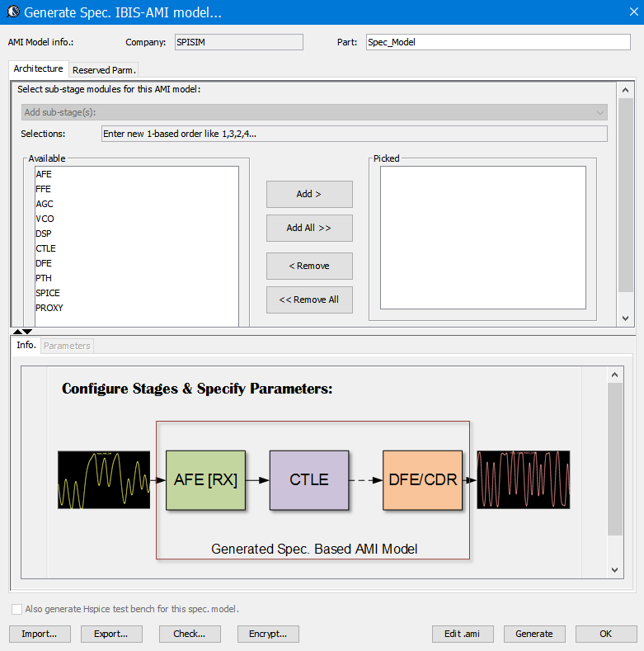Open the Add sub-stage(s) dropdown

(313, 112)
